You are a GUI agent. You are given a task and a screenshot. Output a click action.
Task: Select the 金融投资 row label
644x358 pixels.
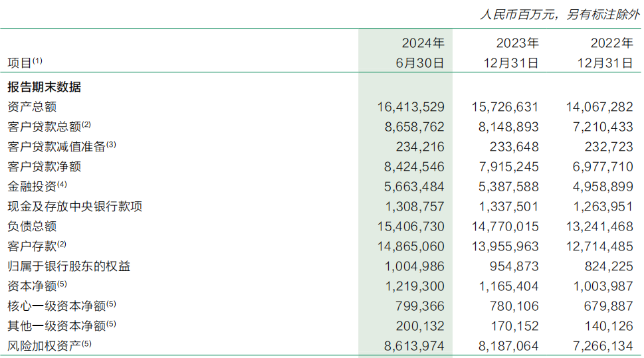coord(32,187)
